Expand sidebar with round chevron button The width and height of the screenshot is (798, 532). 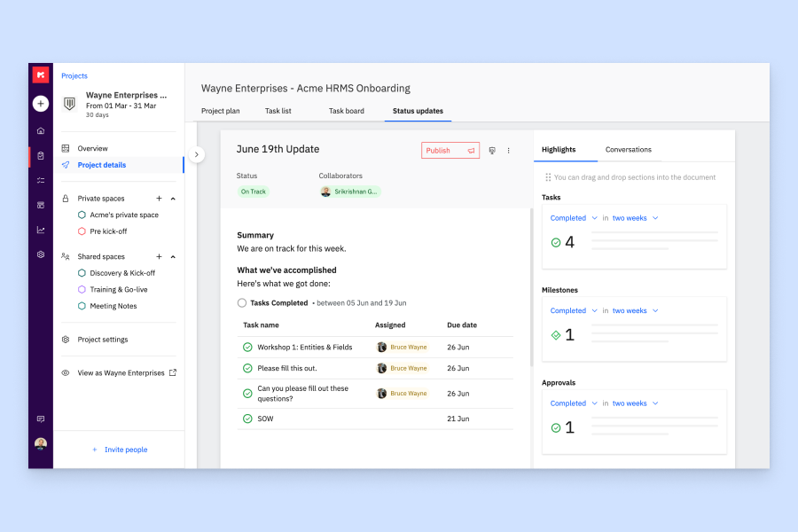click(x=197, y=154)
